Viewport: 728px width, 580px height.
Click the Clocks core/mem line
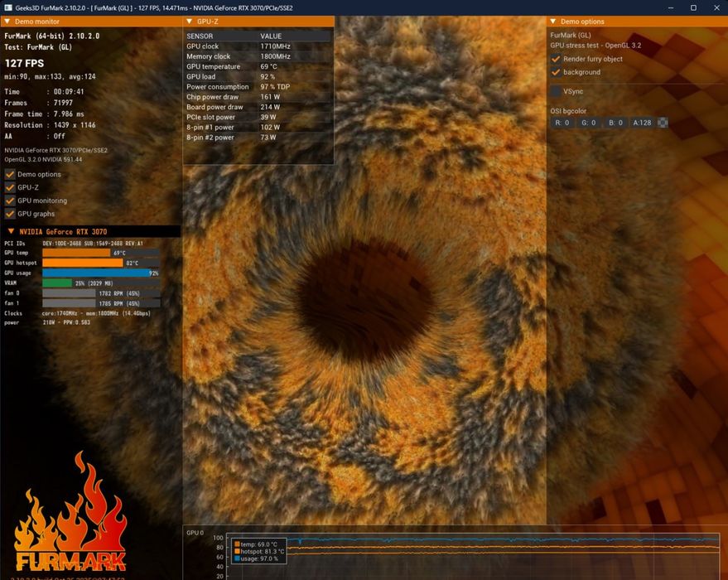(x=78, y=313)
